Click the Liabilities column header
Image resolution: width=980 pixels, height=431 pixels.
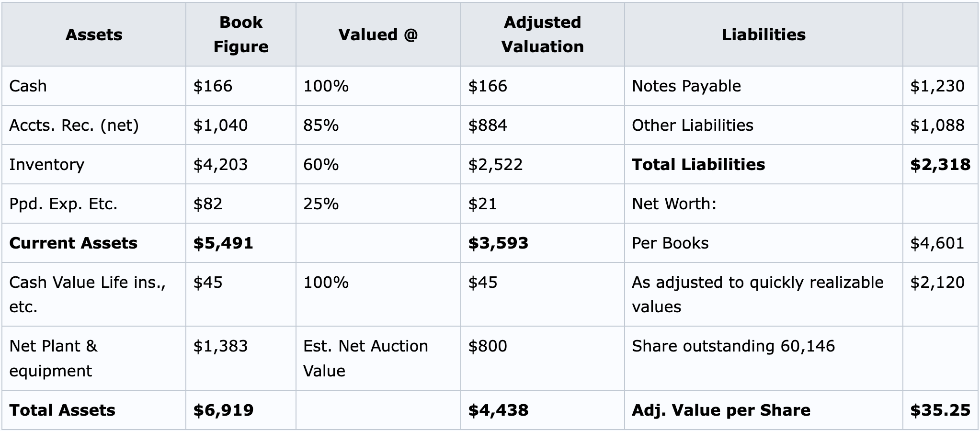tap(763, 34)
